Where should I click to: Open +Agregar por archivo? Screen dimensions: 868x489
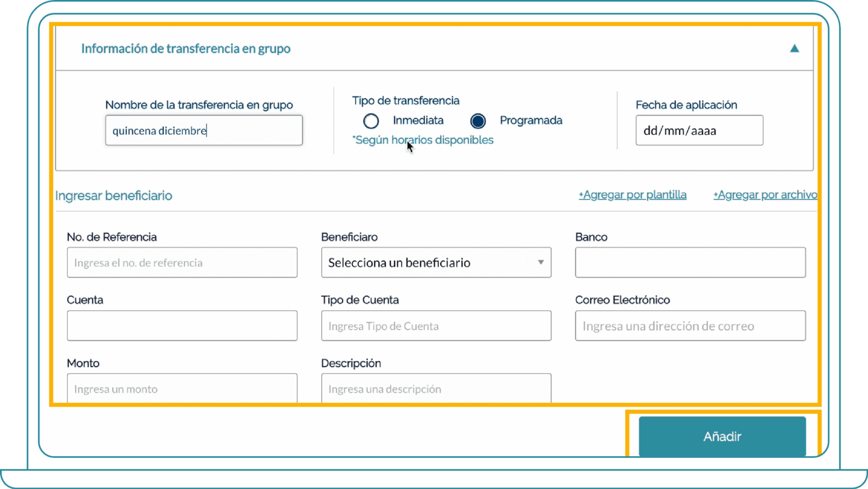coord(765,194)
